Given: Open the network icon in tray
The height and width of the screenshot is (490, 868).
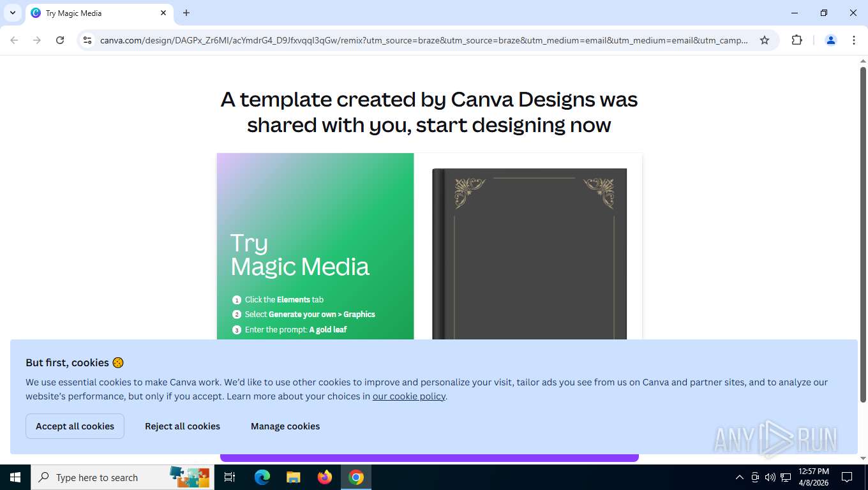Looking at the screenshot, I should pos(786,477).
